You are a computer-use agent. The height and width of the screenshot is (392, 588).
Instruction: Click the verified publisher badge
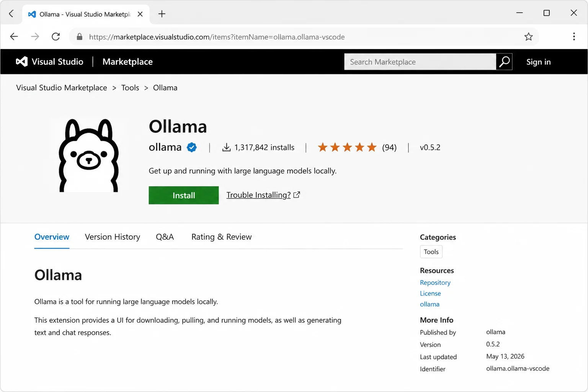point(192,147)
